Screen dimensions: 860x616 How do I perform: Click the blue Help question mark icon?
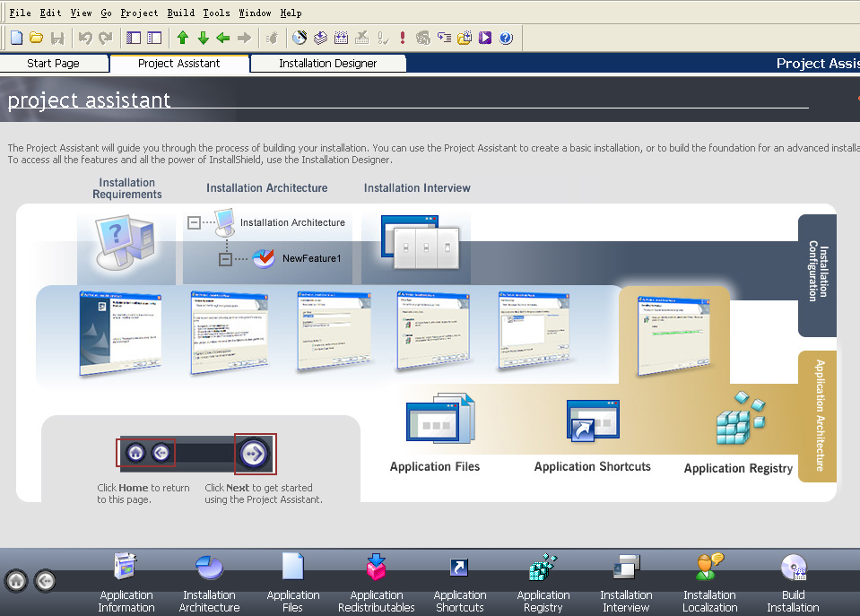(506, 38)
